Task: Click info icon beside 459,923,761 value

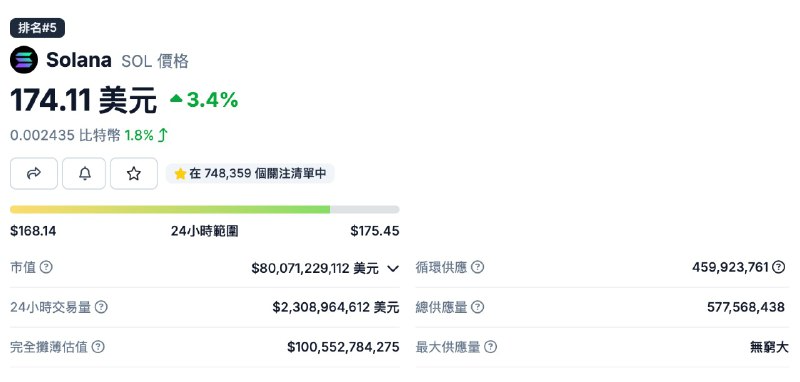Action: (x=779, y=267)
